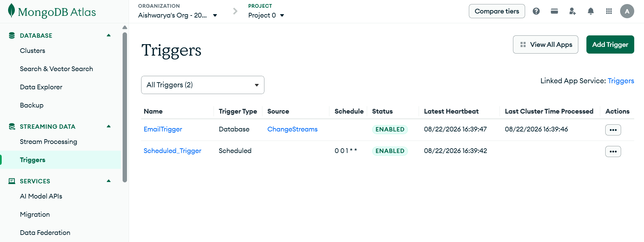Collapse the Services sidebar section

[108, 181]
